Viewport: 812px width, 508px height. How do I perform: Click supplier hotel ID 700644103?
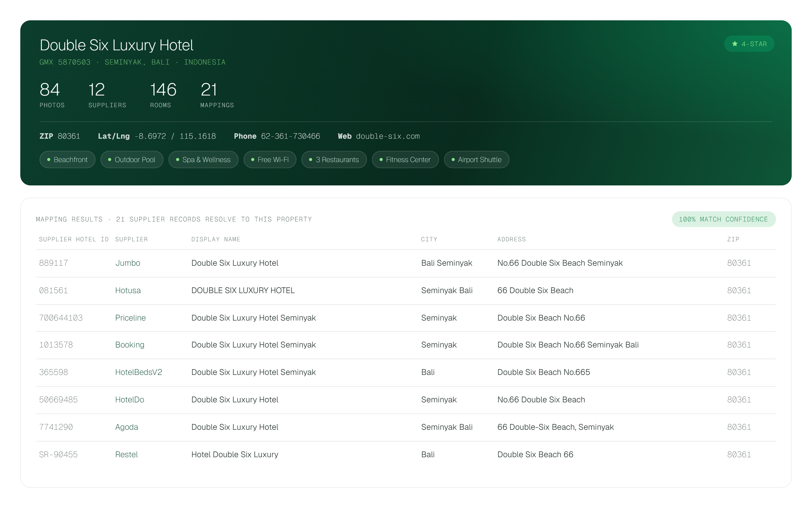click(x=61, y=318)
